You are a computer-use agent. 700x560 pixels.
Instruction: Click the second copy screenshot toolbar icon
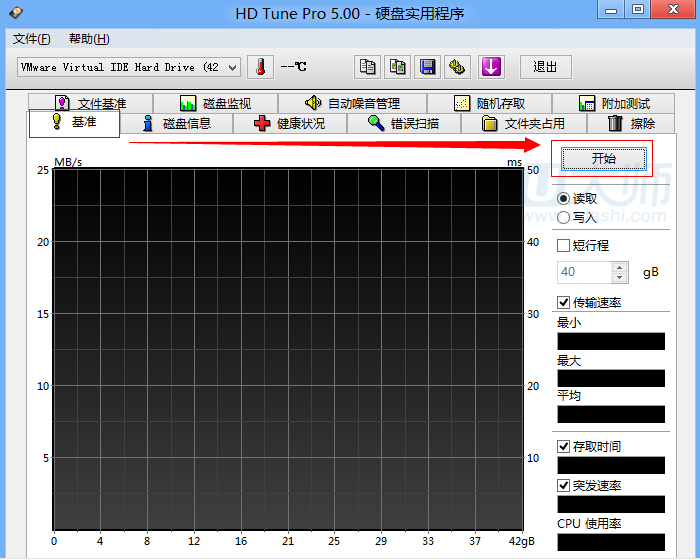[398, 67]
